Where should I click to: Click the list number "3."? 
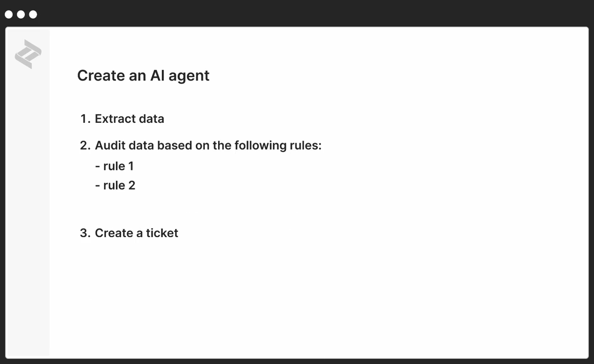85,233
